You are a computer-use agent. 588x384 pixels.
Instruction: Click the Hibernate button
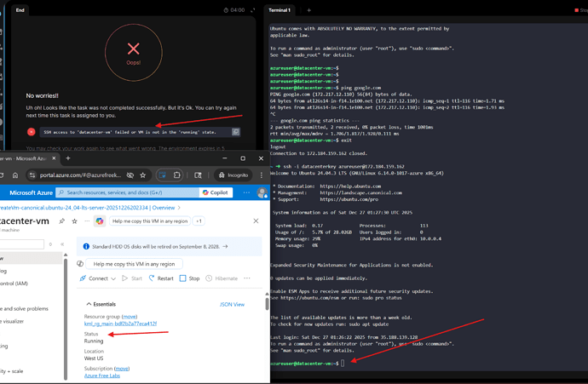coord(222,278)
